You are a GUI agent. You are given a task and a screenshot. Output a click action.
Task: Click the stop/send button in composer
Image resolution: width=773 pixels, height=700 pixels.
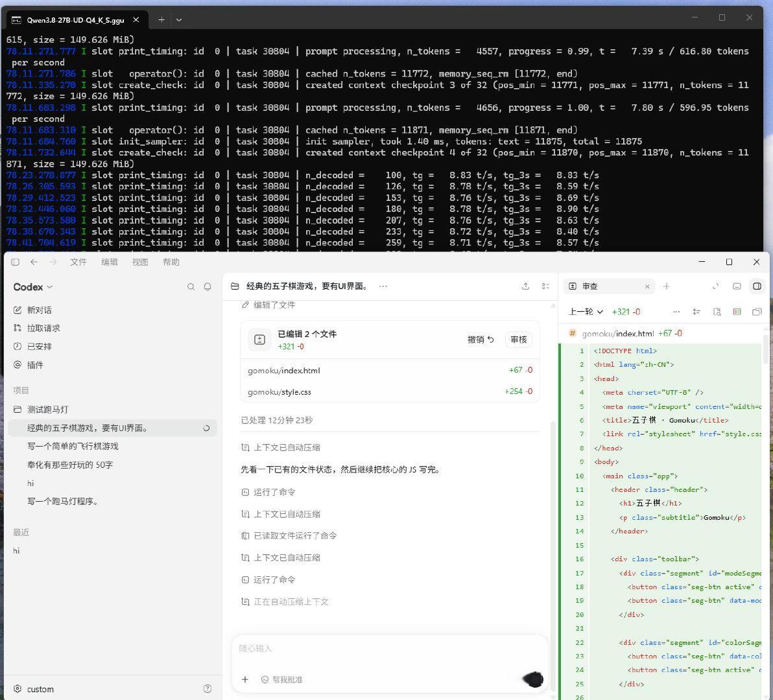pos(534,679)
